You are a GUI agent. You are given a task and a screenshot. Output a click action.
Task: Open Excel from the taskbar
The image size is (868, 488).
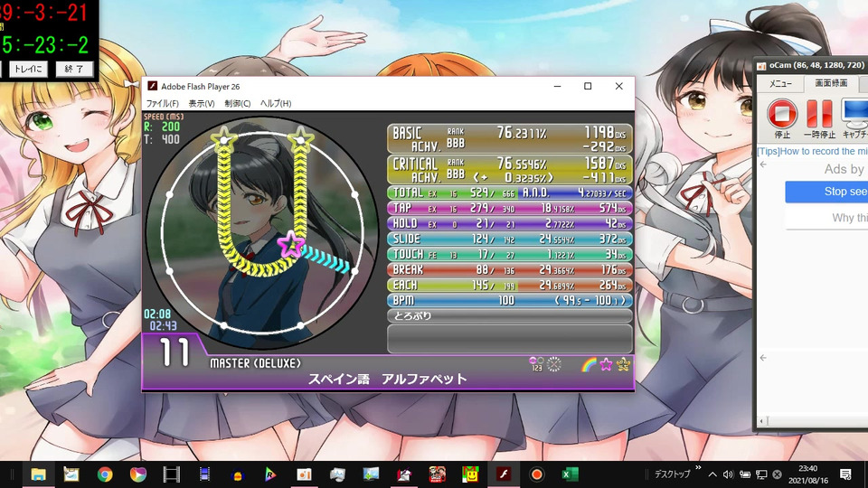point(570,474)
